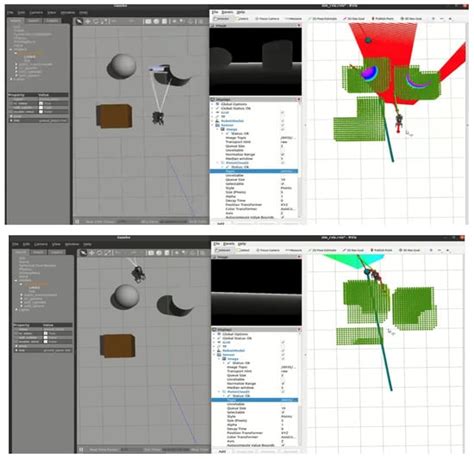Toggle the Grid display checkbox in lower RViz
This screenshot has height=459, width=474.
coord(283,342)
